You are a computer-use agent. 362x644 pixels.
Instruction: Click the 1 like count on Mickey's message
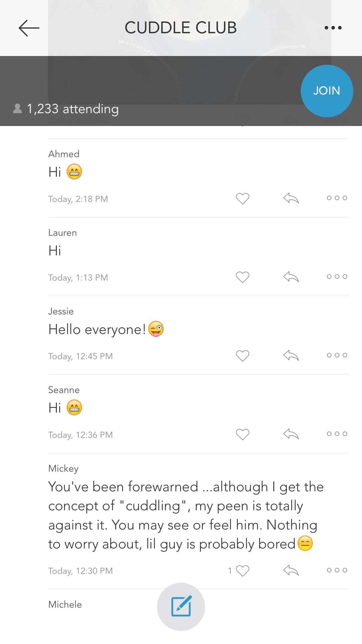pyautogui.click(x=230, y=571)
